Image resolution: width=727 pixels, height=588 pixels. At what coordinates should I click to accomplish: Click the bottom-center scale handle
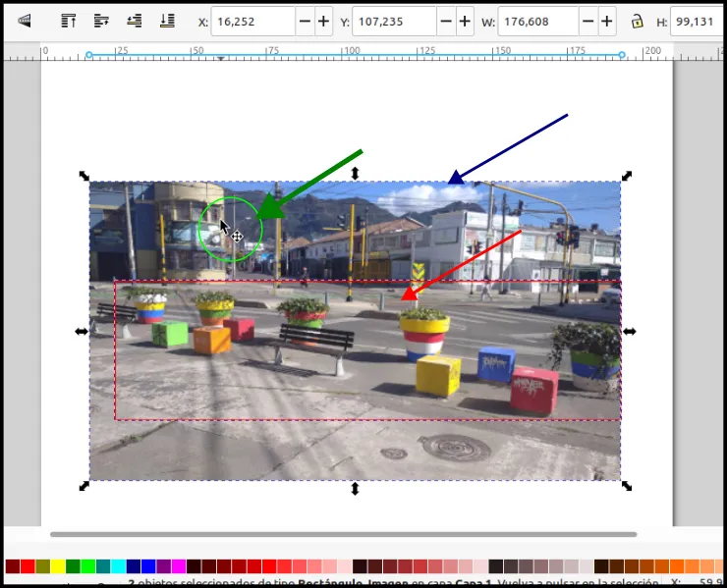click(x=355, y=489)
